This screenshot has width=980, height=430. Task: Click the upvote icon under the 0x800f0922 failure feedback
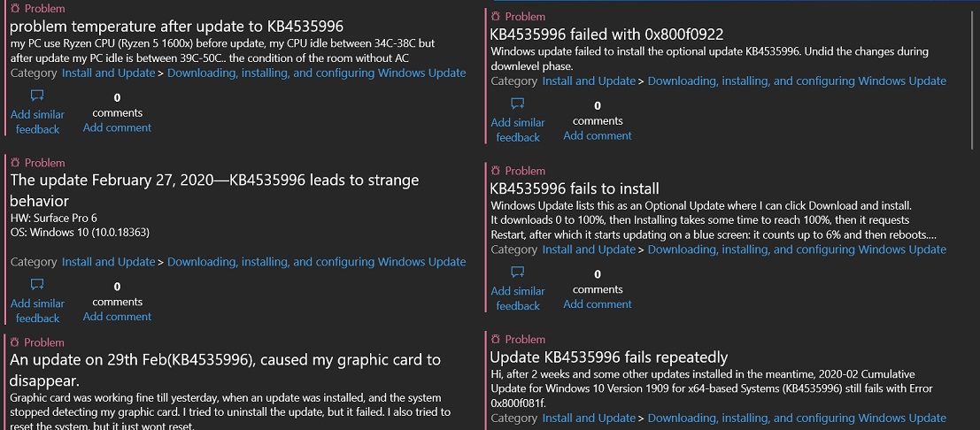(x=518, y=104)
